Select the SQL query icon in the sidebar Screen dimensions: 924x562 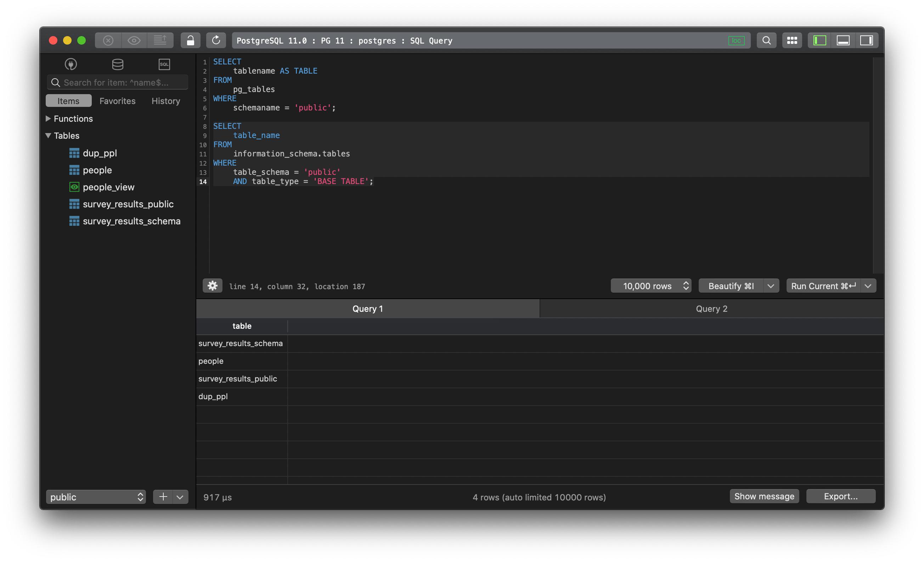coord(164,64)
